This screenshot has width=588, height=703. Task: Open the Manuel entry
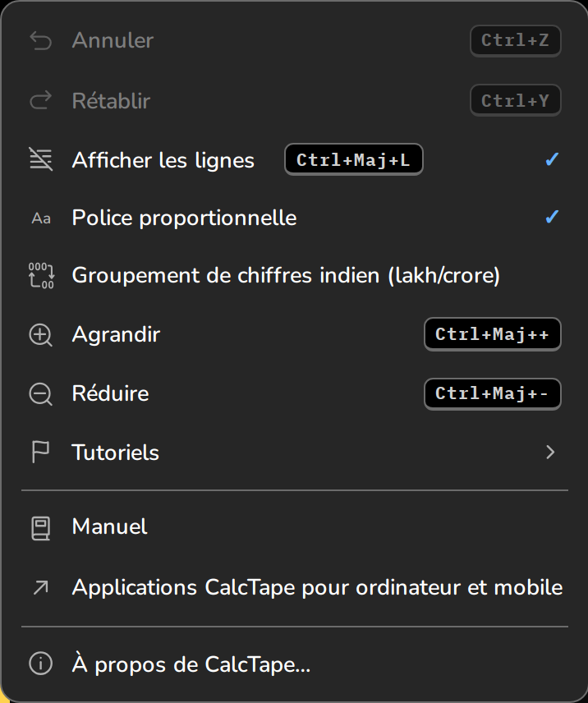(294, 526)
